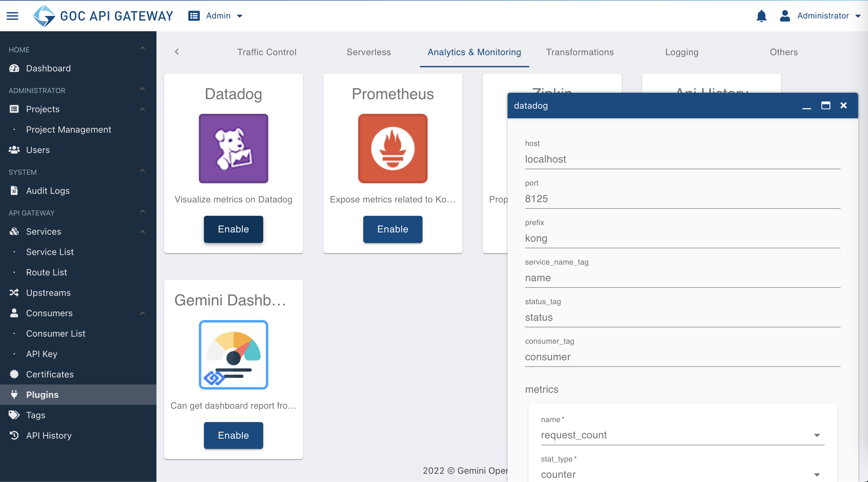Image resolution: width=868 pixels, height=482 pixels.
Task: Open the Administrator account dropdown arrow
Action: (x=858, y=16)
